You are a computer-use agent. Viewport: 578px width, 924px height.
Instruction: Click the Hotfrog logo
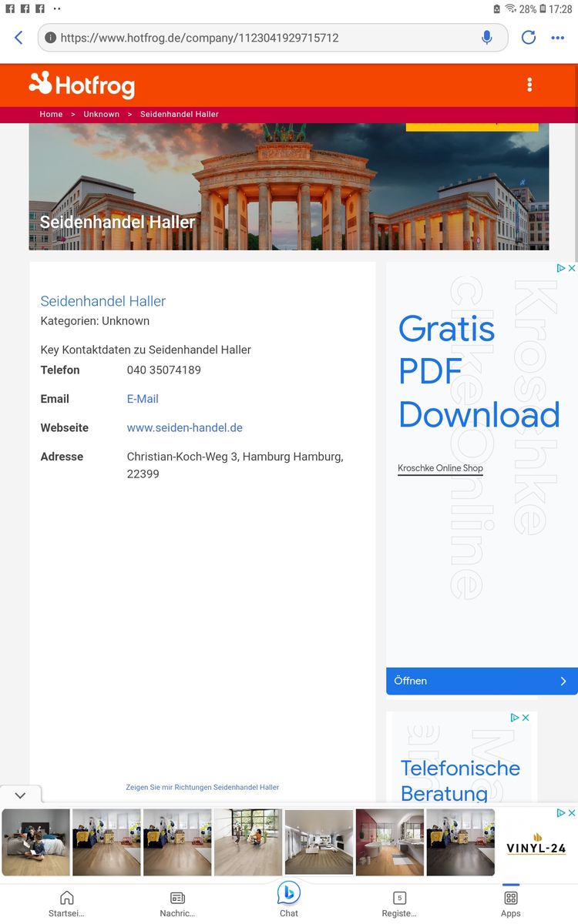82,85
